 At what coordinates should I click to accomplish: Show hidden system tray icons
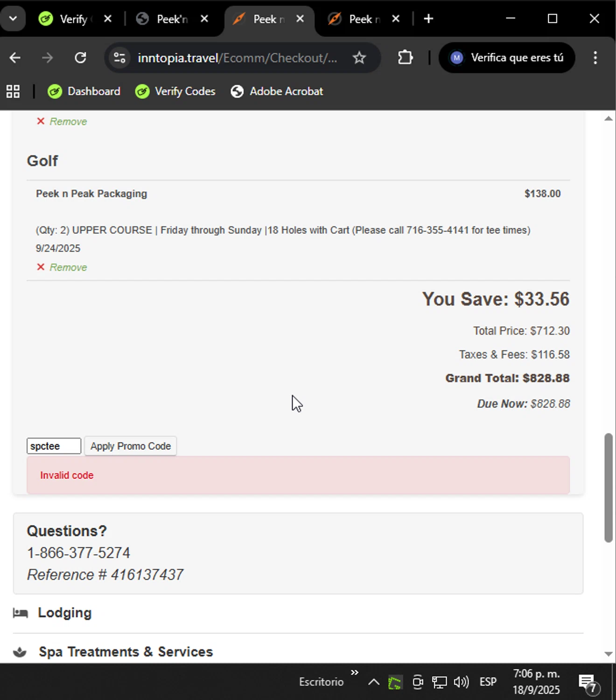coord(373,682)
